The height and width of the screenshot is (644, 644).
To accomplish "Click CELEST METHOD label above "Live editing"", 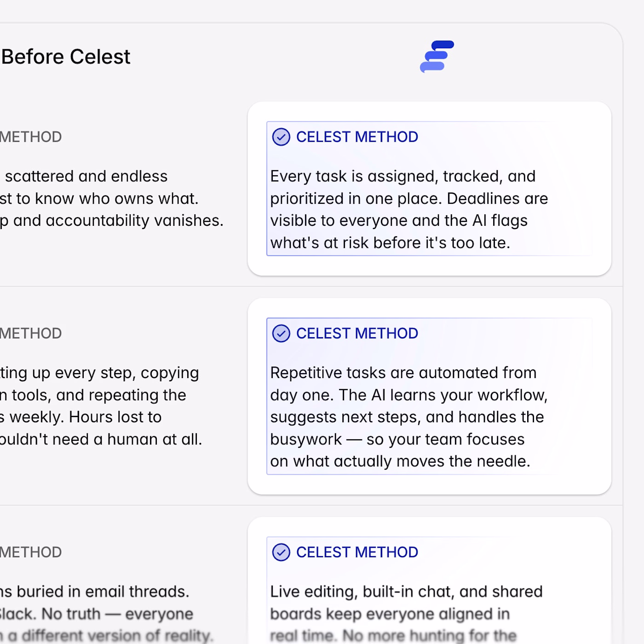I will (x=357, y=552).
